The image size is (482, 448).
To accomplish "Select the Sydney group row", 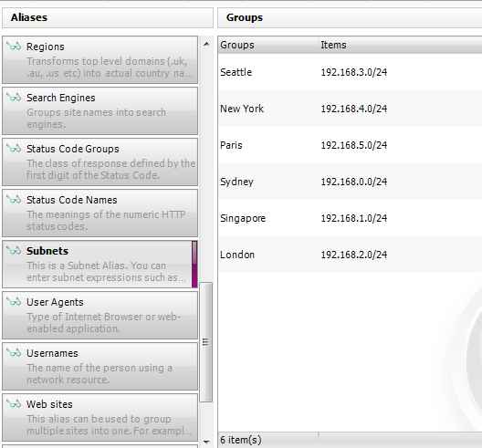I will coord(351,182).
